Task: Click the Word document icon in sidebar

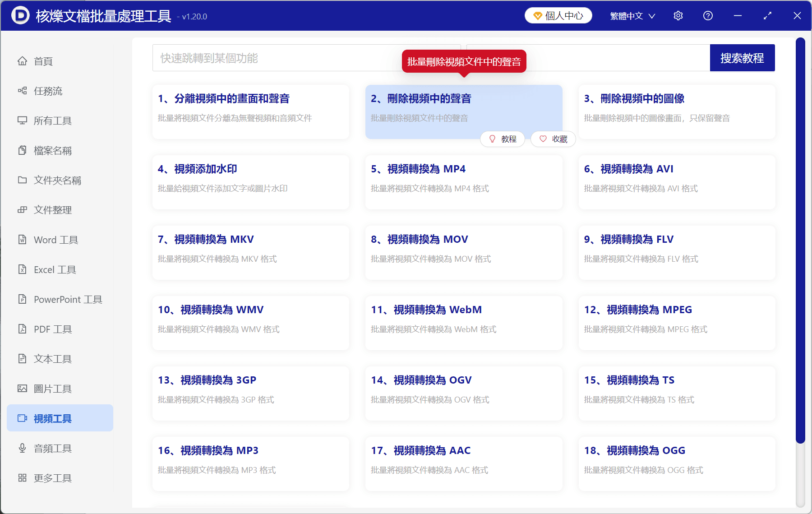Action: [22, 240]
